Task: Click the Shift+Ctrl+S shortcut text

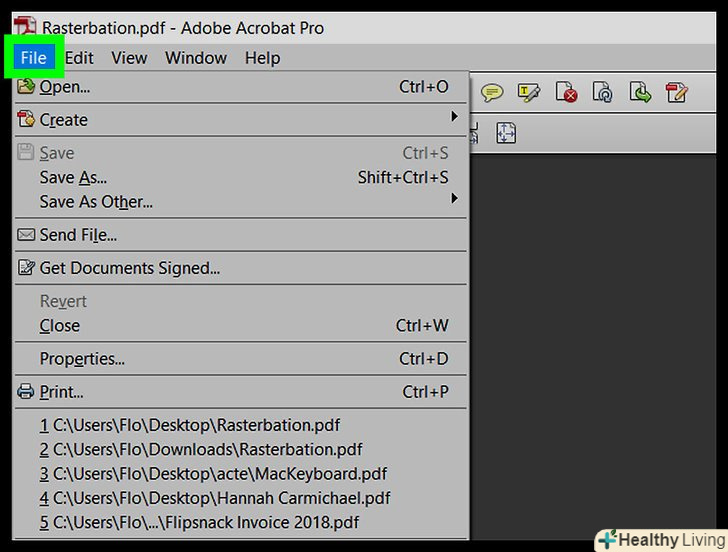Action: coord(403,177)
